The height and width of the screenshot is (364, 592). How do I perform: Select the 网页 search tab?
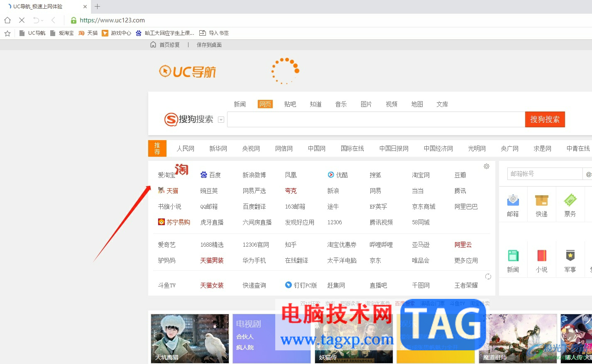[265, 104]
